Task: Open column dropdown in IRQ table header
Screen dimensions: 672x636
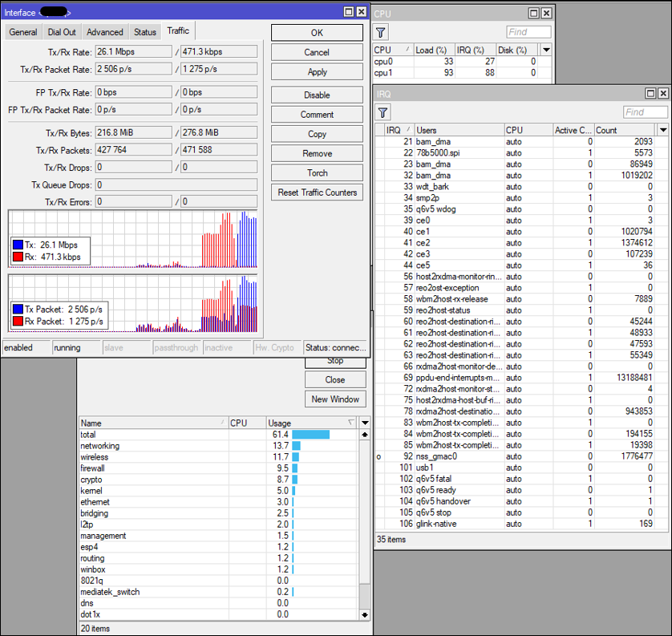Action: [x=662, y=130]
